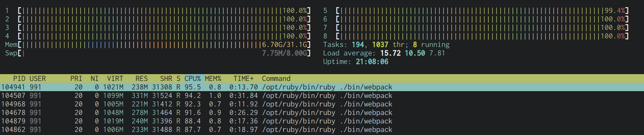Viewport: 644px width, 135px height.
Task: Select process row with PID 104862
Action: click(x=322, y=130)
